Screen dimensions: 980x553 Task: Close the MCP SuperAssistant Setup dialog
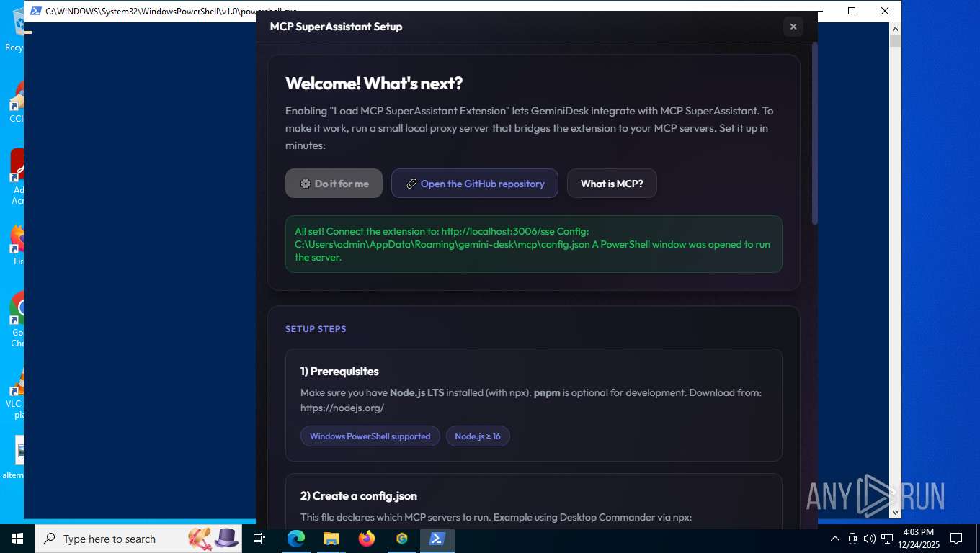click(x=793, y=27)
